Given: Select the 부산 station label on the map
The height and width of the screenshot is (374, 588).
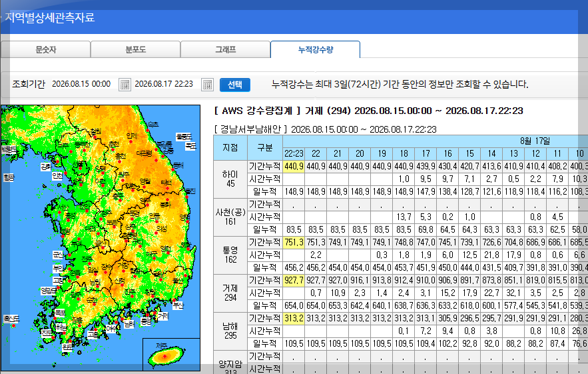Looking at the screenshot, I should click(178, 305).
